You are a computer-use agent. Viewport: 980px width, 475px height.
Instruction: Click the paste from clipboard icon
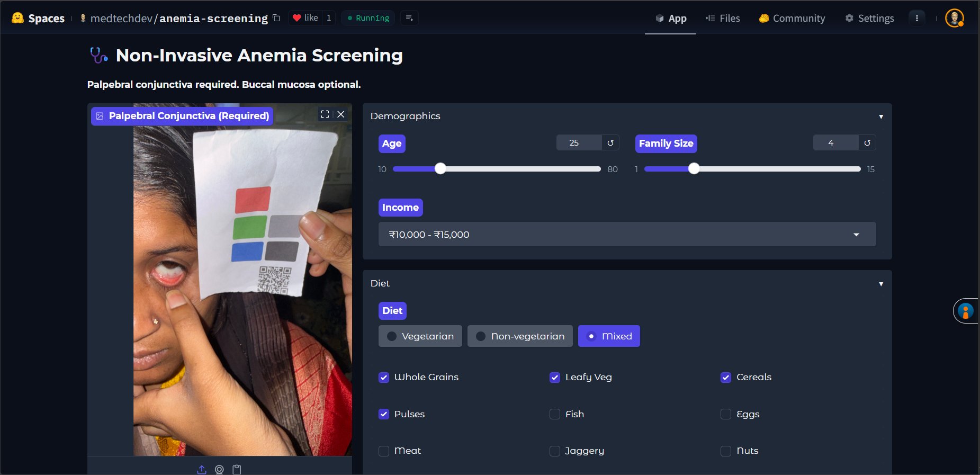(x=237, y=469)
